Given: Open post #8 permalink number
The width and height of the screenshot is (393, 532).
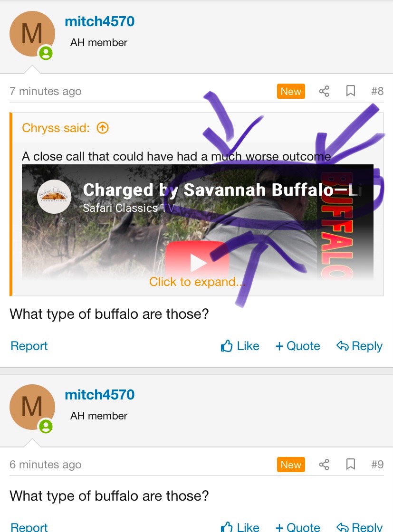Looking at the screenshot, I should [x=377, y=91].
